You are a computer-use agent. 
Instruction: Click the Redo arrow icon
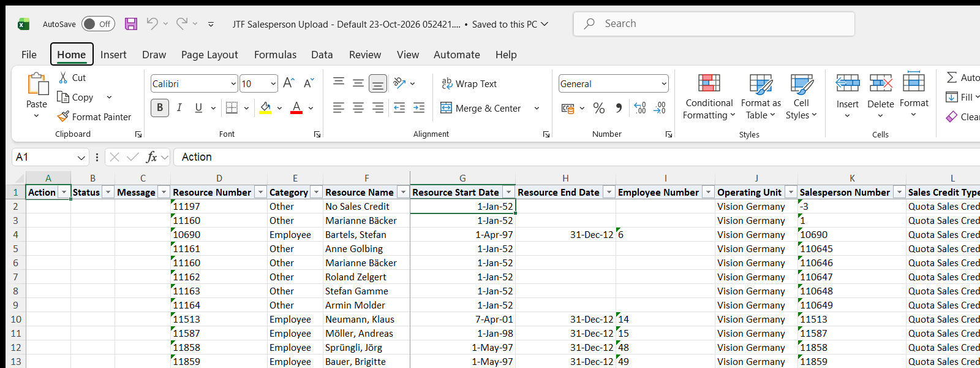coord(182,24)
